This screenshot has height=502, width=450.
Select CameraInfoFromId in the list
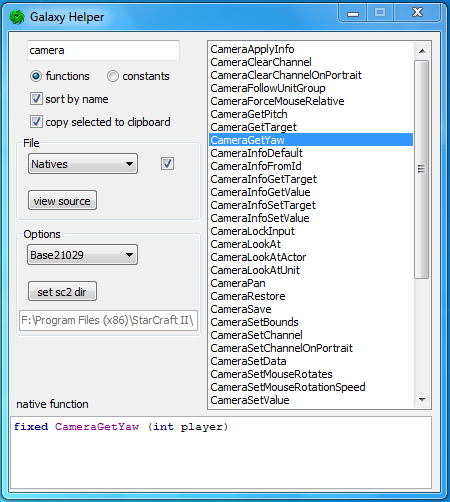311,166
